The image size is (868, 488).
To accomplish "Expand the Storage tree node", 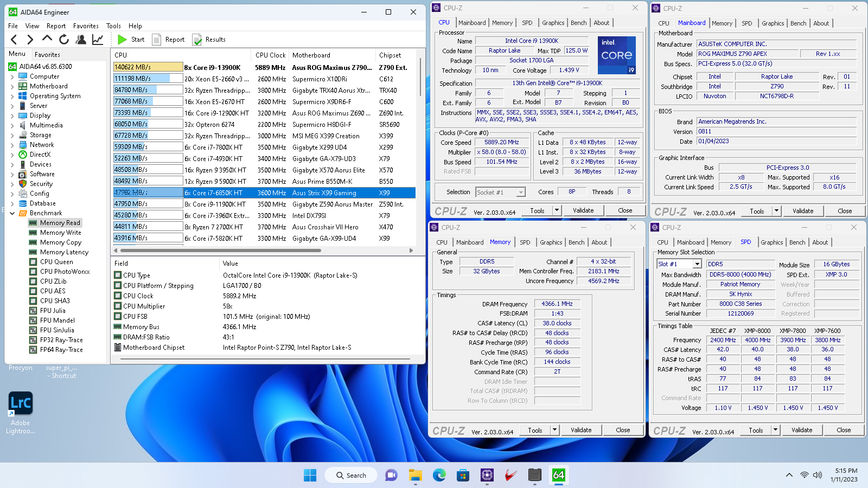I will 12,135.
